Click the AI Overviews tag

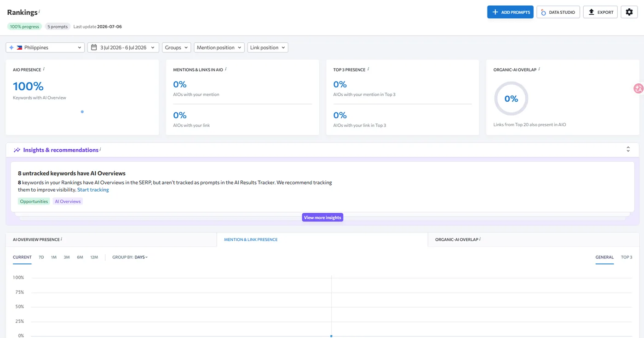pos(68,201)
